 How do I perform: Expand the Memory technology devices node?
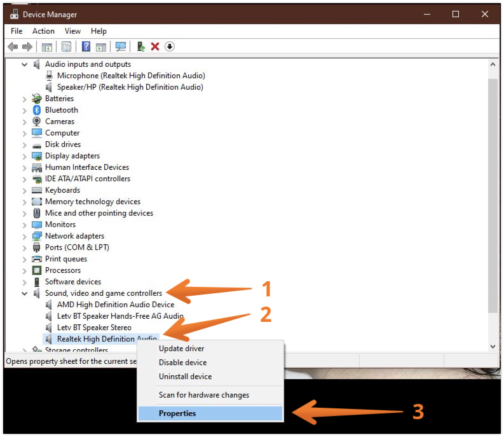pyautogui.click(x=24, y=202)
